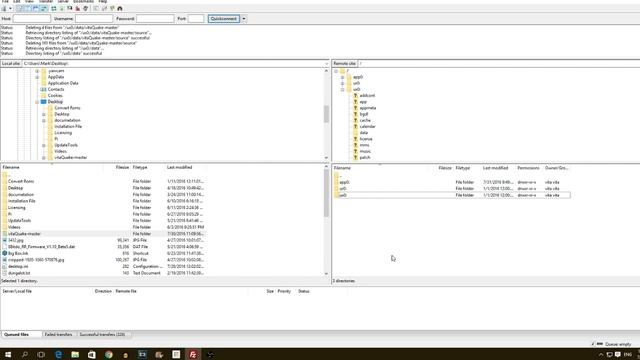Toggle directory comparison

pos(104,8)
